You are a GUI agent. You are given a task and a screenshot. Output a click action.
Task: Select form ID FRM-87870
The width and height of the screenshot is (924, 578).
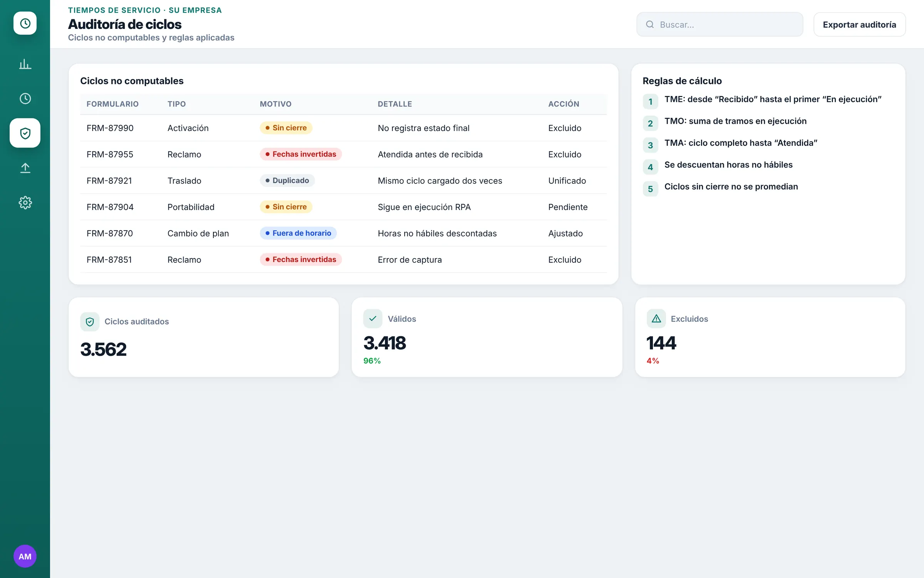110,234
